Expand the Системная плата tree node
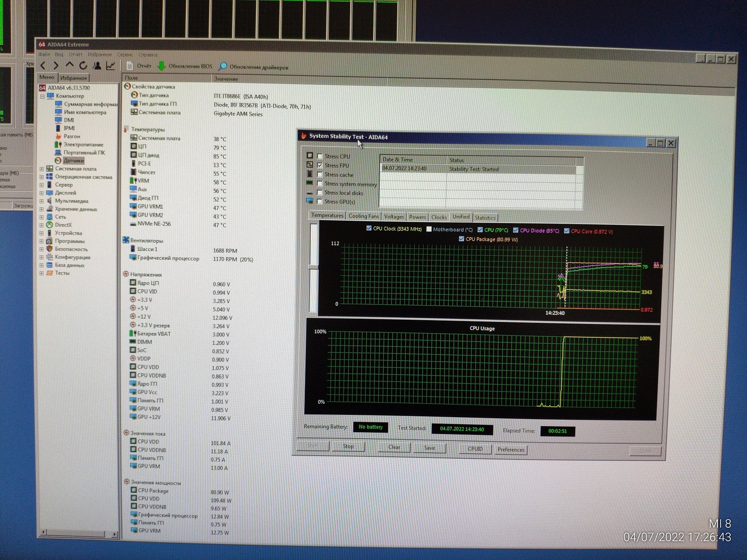The width and height of the screenshot is (747, 560). [42, 169]
